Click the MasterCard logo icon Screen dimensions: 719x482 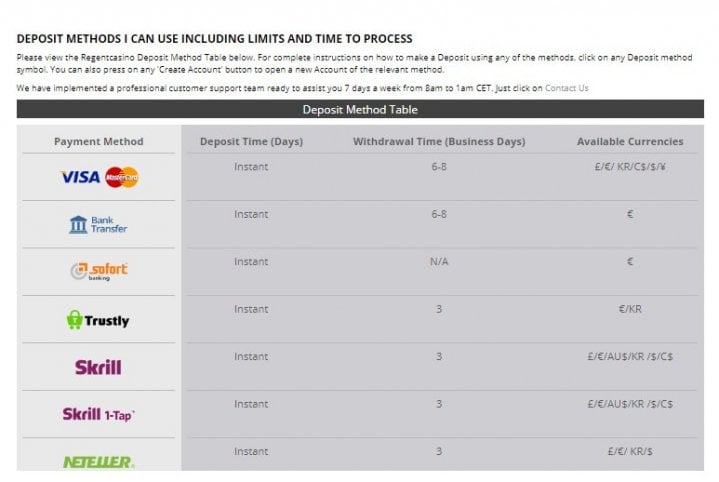pos(122,177)
